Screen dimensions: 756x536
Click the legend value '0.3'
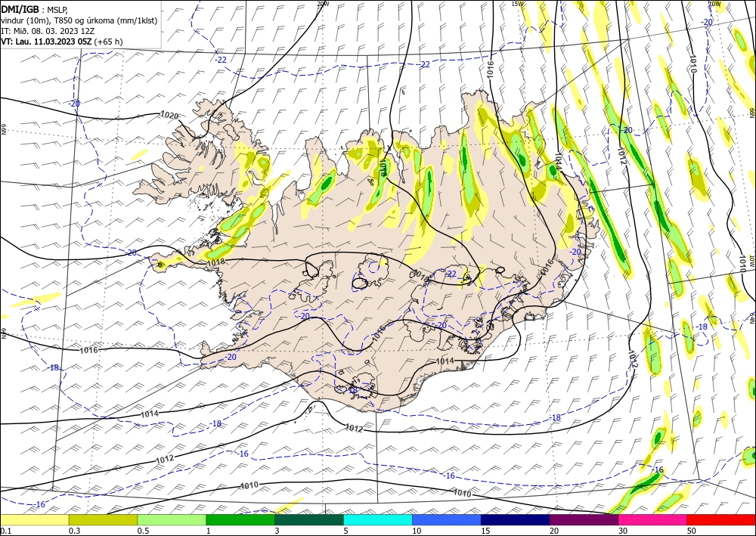[x=74, y=531]
